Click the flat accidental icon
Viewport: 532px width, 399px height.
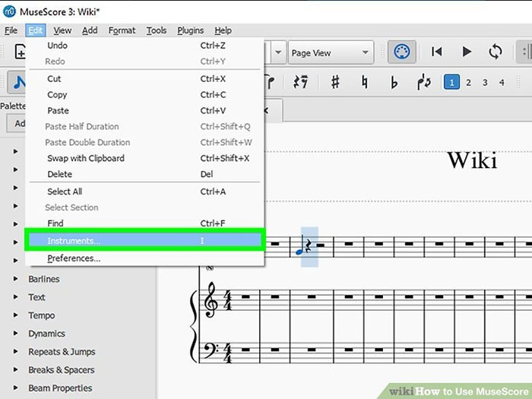click(394, 82)
